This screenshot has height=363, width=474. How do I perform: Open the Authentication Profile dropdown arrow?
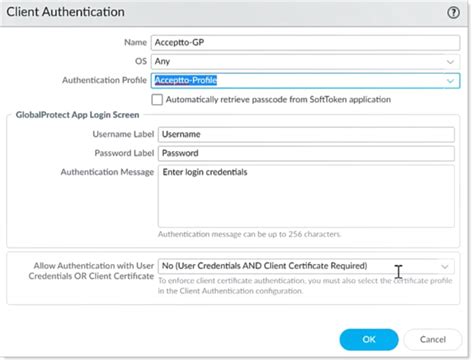[450, 81]
